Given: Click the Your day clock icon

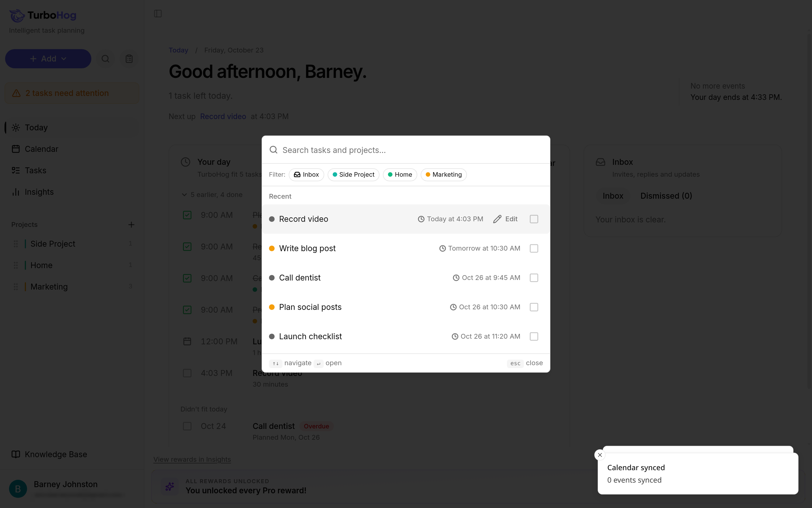Looking at the screenshot, I should [x=186, y=162].
